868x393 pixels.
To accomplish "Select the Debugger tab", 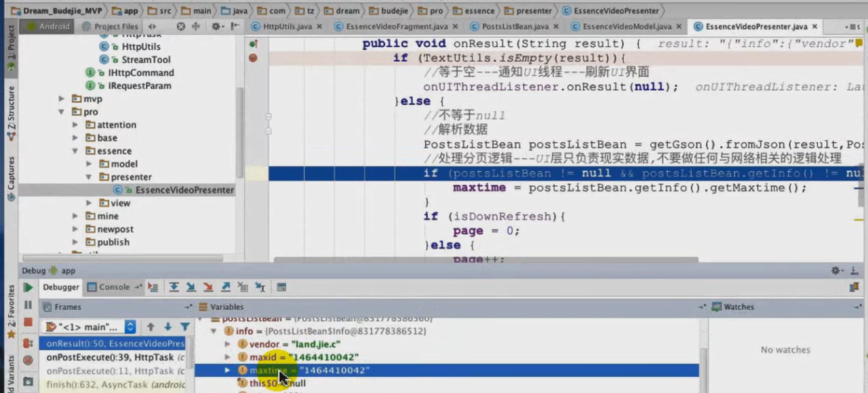I will click(61, 287).
